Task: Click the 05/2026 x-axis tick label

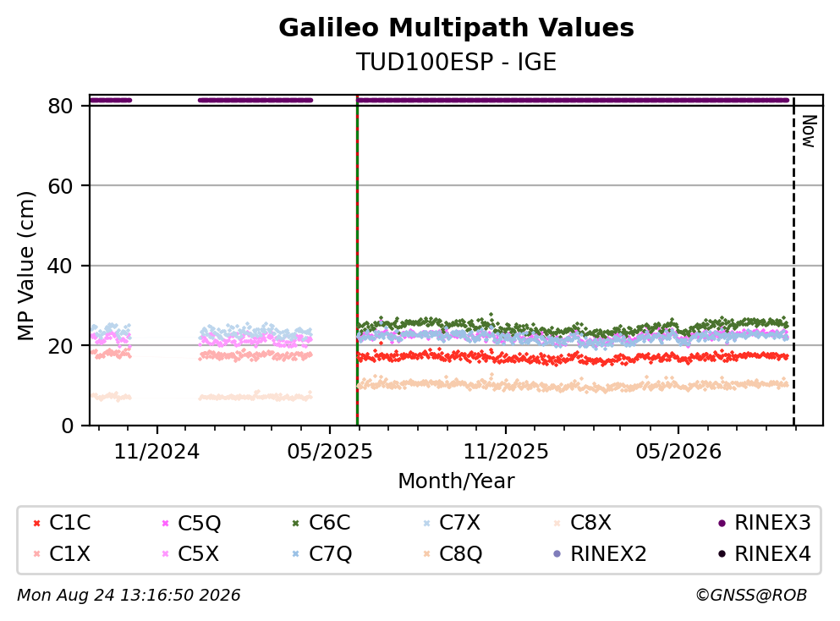Action: [x=678, y=452]
